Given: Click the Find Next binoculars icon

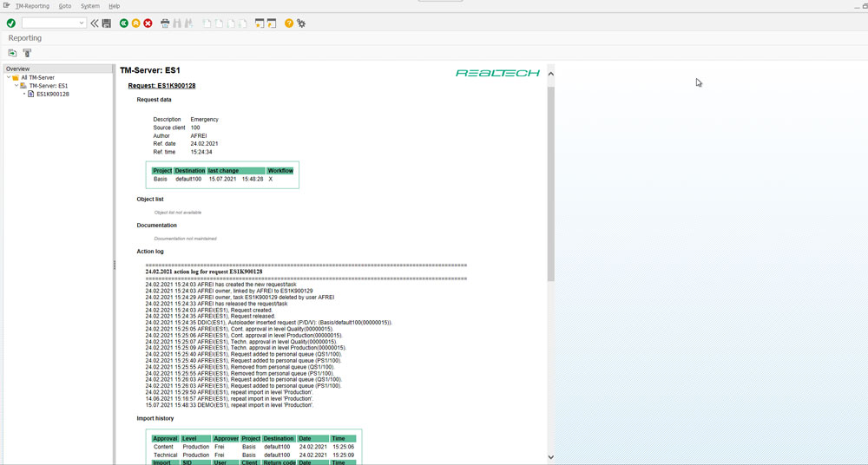Looking at the screenshot, I should tap(188, 23).
